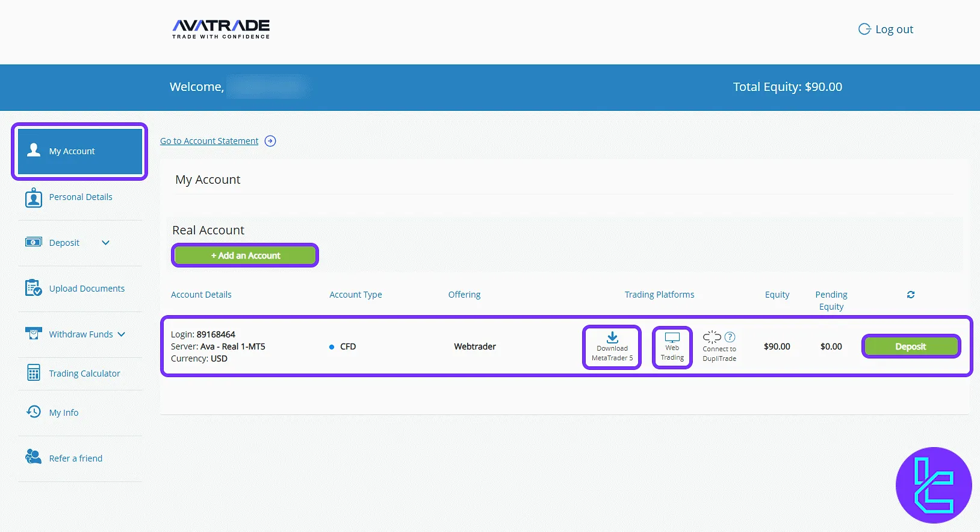Click the + Add an Account button
The height and width of the screenshot is (532, 980).
coord(245,255)
